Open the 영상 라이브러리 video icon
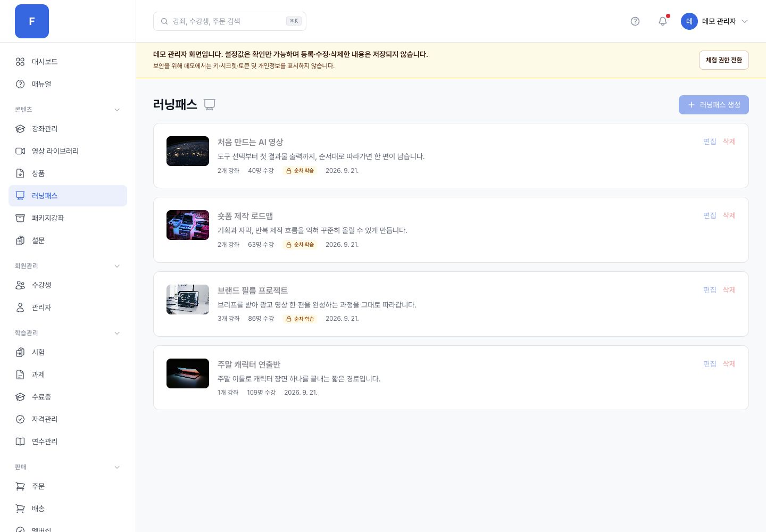Screen dimensions: 766x532 20,151
